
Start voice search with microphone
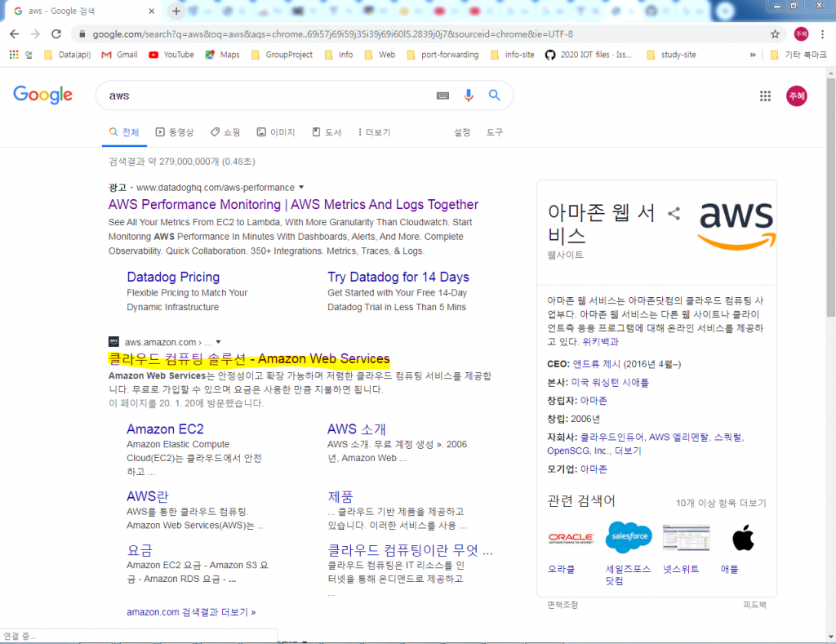coord(468,95)
